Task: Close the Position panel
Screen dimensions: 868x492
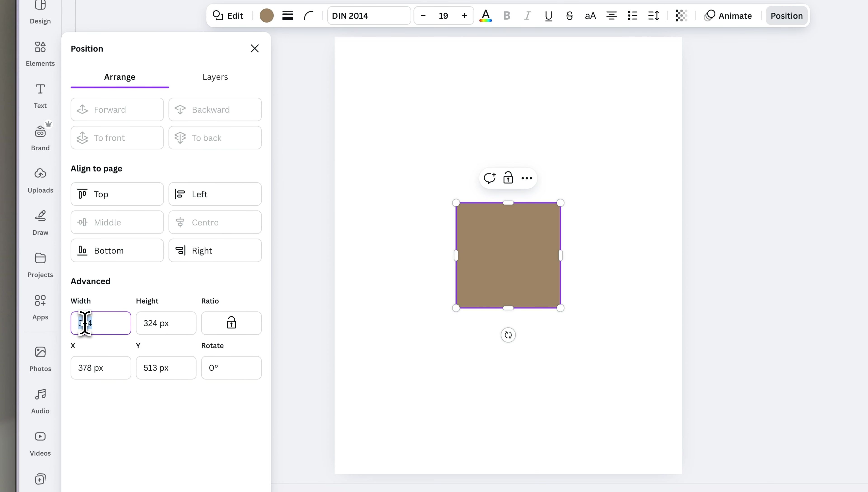Action: (255, 48)
